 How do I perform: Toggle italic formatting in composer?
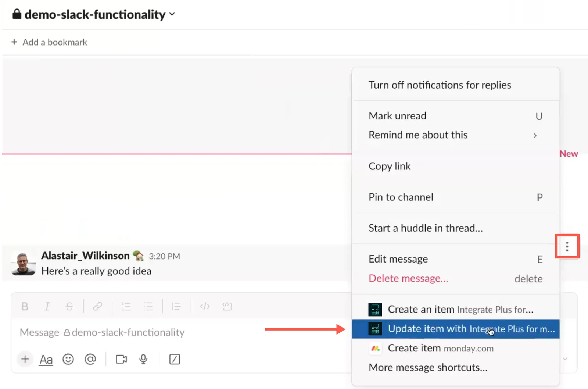coord(47,306)
